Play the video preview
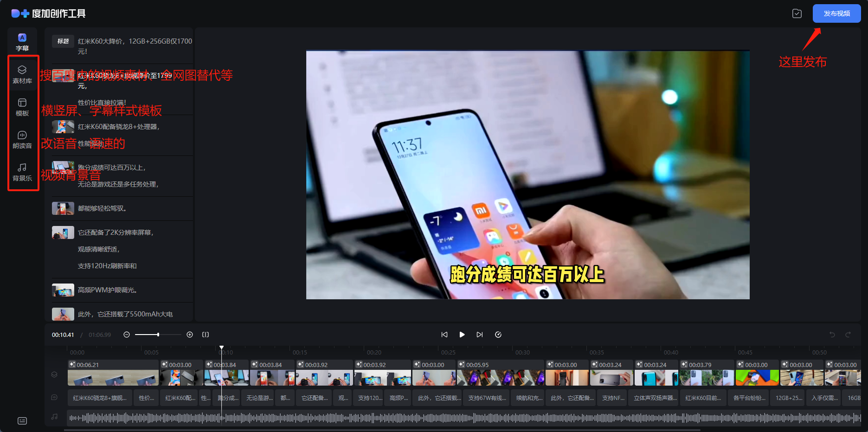This screenshot has width=868, height=432. [x=462, y=334]
